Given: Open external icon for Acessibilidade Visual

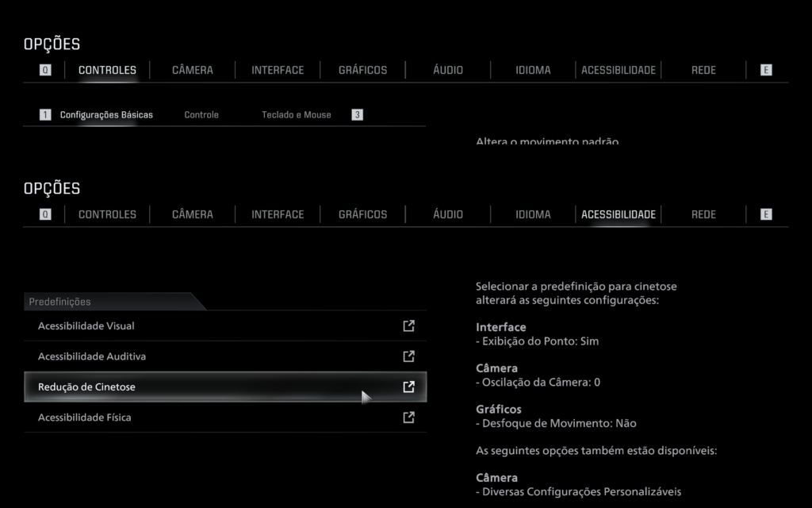Looking at the screenshot, I should pyautogui.click(x=408, y=325).
